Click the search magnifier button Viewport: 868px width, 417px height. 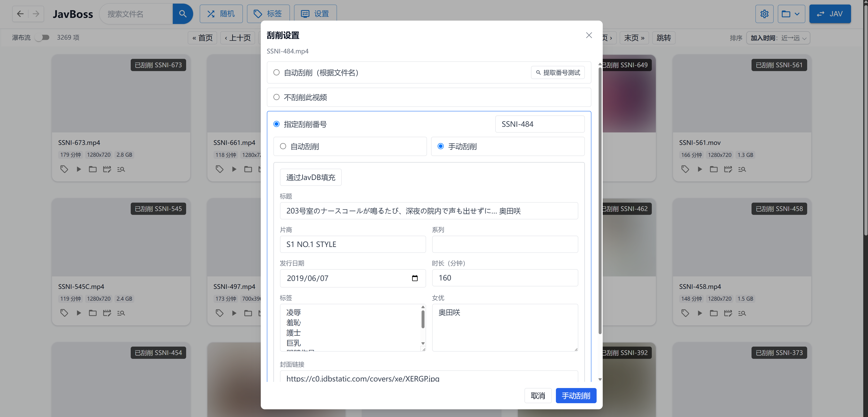(x=183, y=14)
